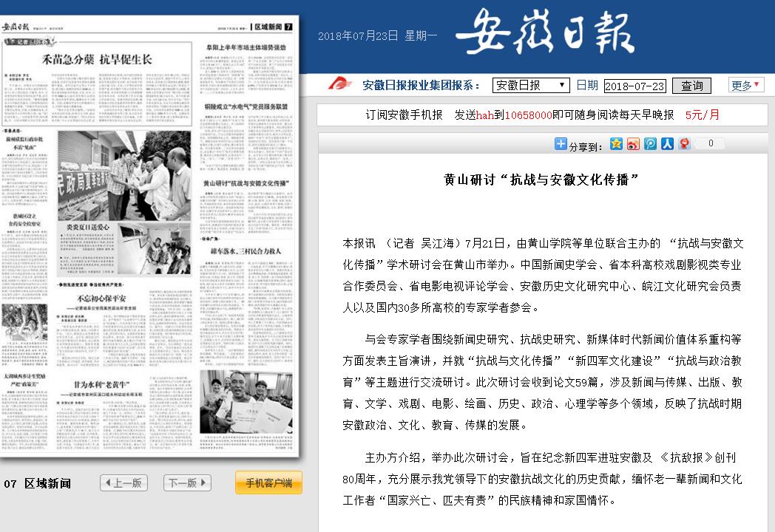
Task: Click the red newspaper group logo icon
Action: tap(339, 83)
